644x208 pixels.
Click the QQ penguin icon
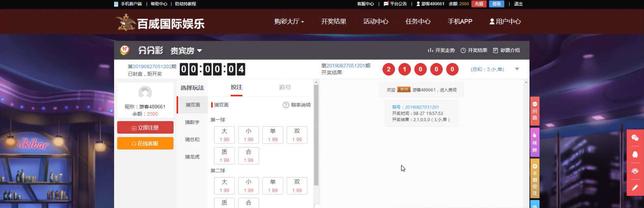tap(635, 155)
